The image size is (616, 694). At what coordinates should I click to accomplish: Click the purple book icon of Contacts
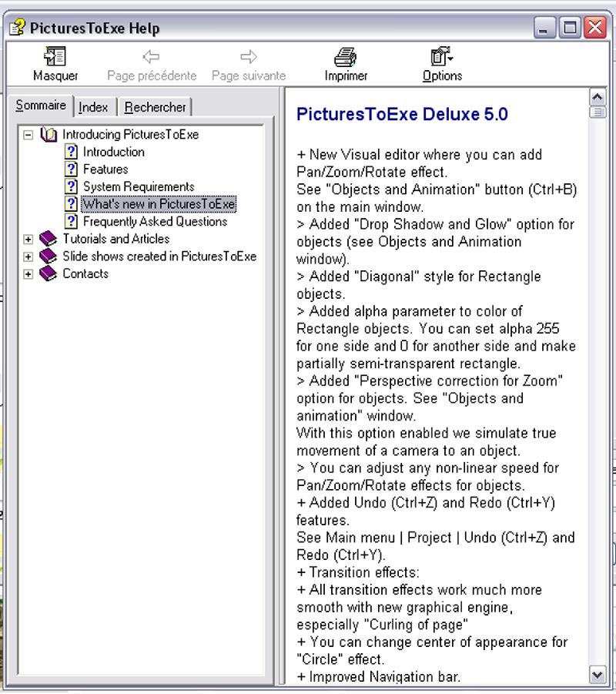49,274
